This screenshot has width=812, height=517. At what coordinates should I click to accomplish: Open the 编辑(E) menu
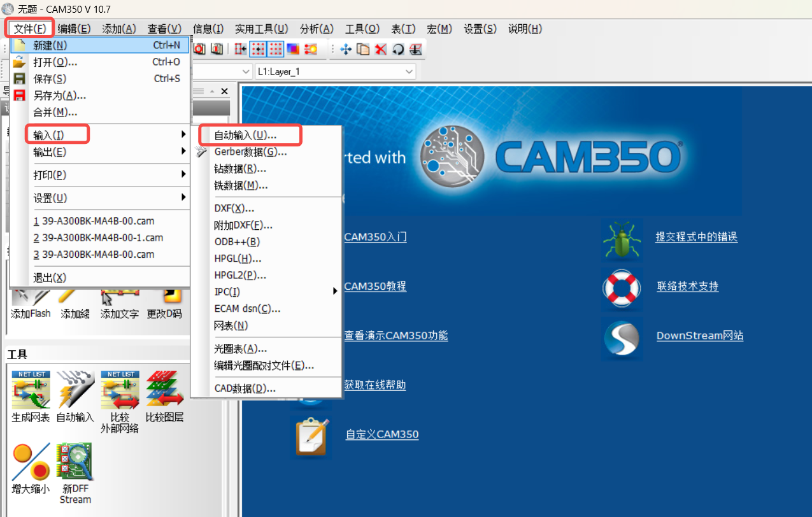(x=74, y=29)
